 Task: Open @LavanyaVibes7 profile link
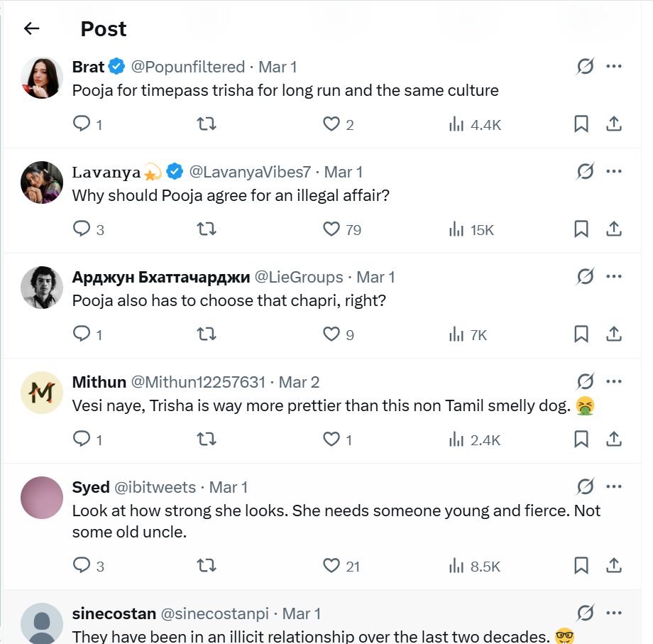click(x=250, y=172)
